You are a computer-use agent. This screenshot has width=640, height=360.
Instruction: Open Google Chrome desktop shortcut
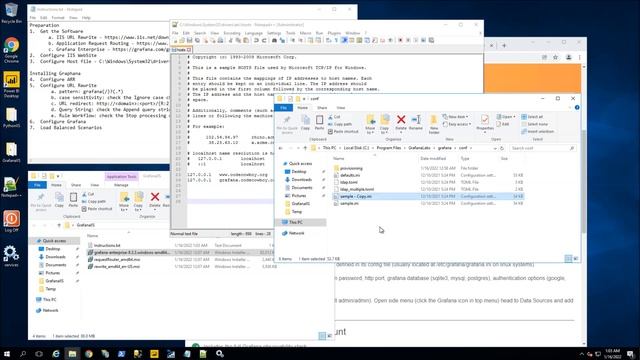pyautogui.click(x=11, y=49)
